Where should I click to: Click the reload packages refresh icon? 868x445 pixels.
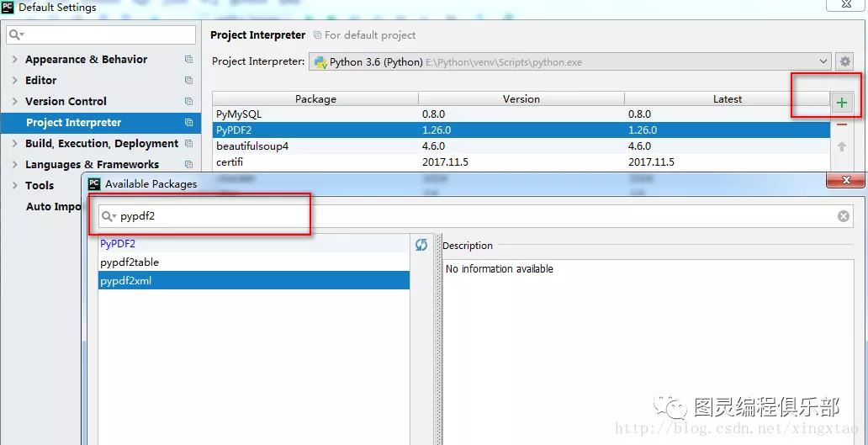[x=421, y=245]
